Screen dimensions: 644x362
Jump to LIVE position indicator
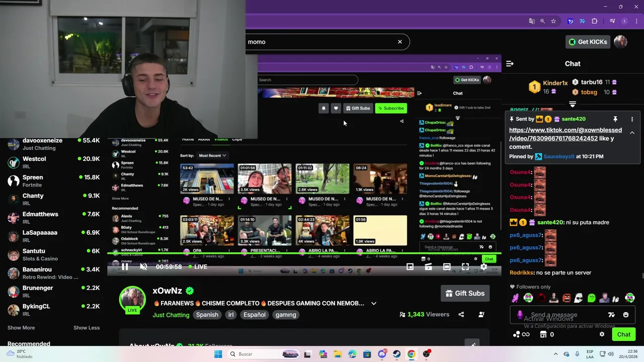pyautogui.click(x=198, y=266)
